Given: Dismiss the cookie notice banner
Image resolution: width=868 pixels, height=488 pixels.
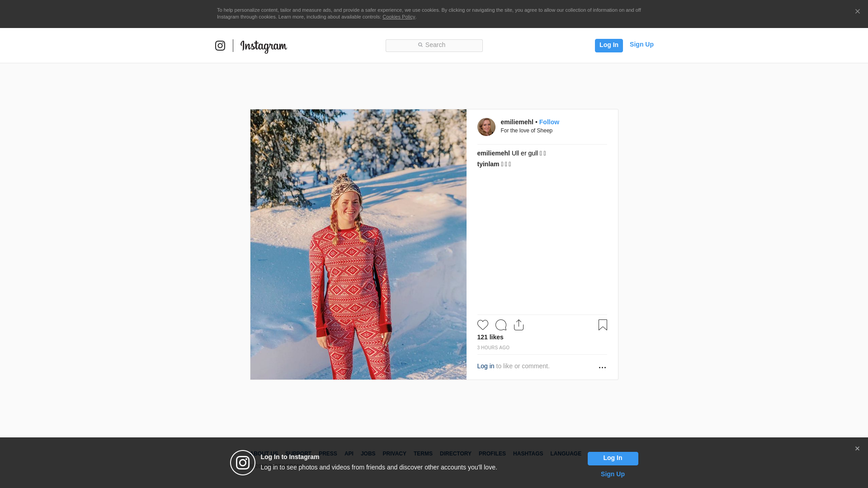Looking at the screenshot, I should [857, 11].
